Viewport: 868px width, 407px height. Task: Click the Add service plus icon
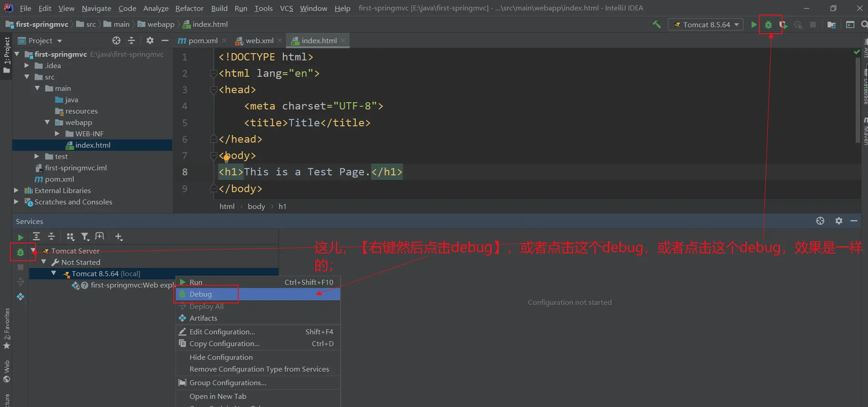pyautogui.click(x=119, y=237)
